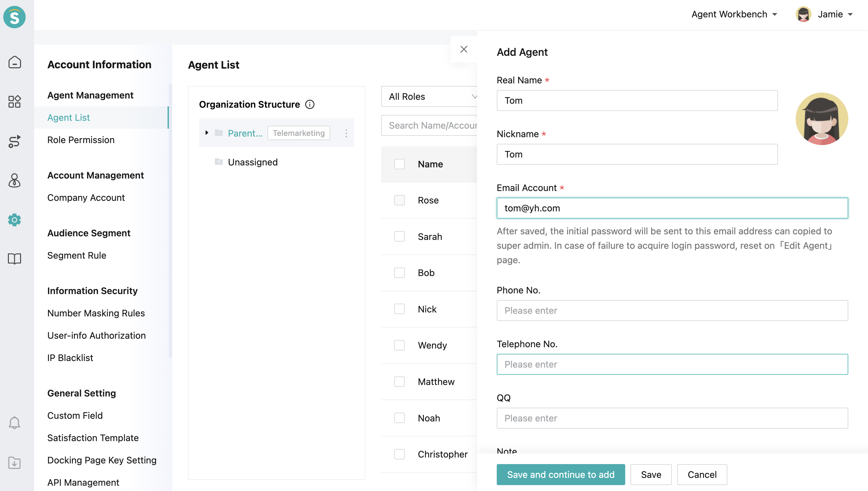
Task: Click the Cancel button
Action: tap(702, 475)
